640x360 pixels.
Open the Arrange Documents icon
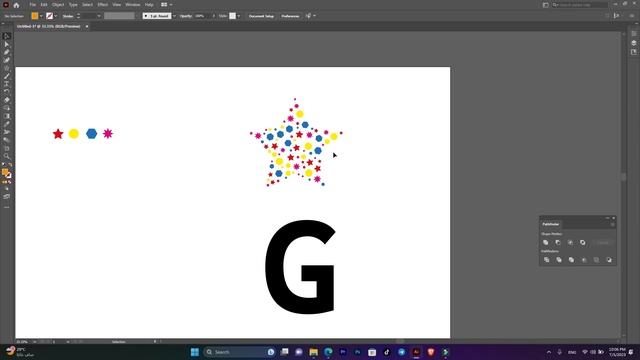click(164, 4)
